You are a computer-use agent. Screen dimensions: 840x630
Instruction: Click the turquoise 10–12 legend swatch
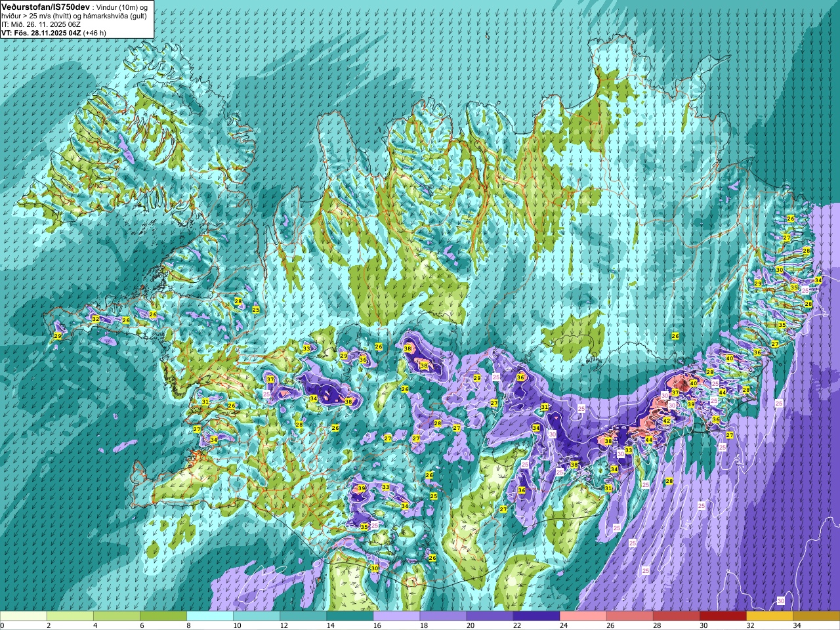[257, 616]
